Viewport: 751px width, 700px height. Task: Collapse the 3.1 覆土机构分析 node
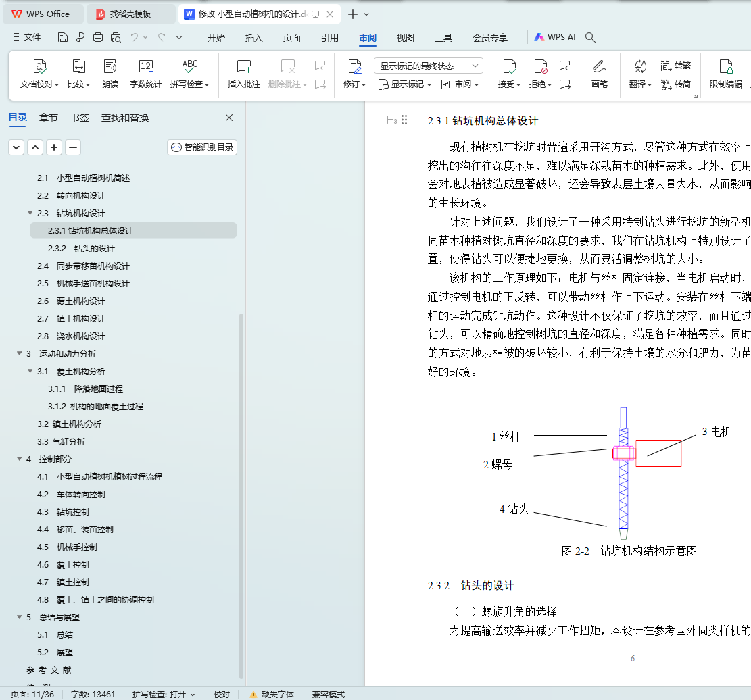(30, 370)
